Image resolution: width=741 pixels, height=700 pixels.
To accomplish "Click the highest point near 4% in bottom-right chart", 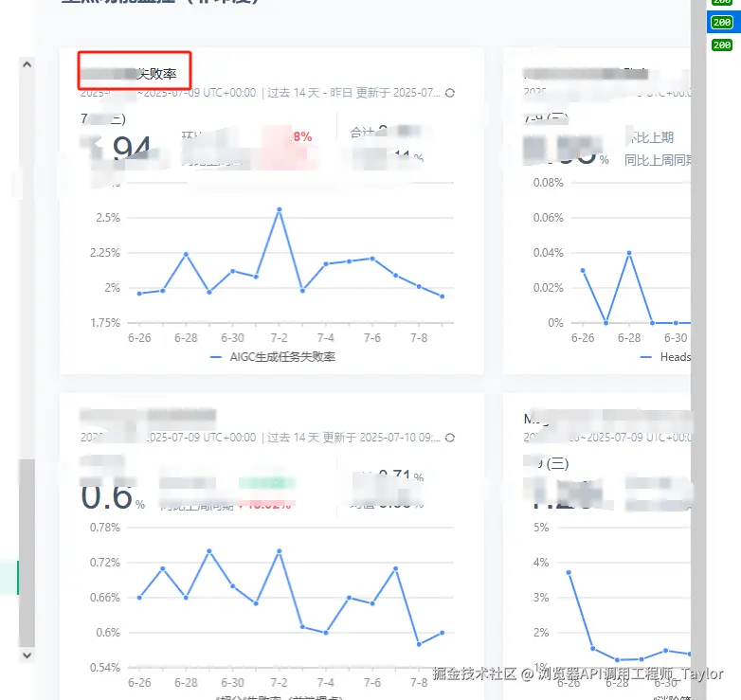I will [x=569, y=572].
